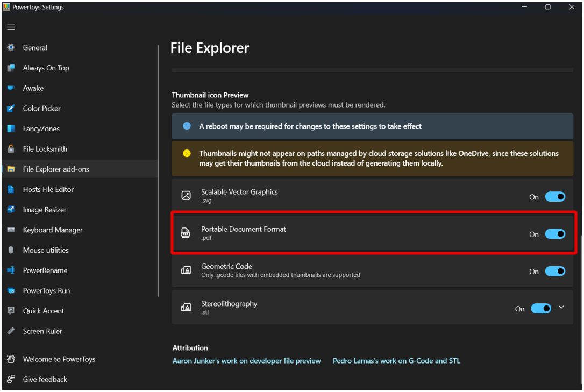Collapse the hamburger navigation menu
This screenshot has width=584, height=392.
(x=11, y=27)
